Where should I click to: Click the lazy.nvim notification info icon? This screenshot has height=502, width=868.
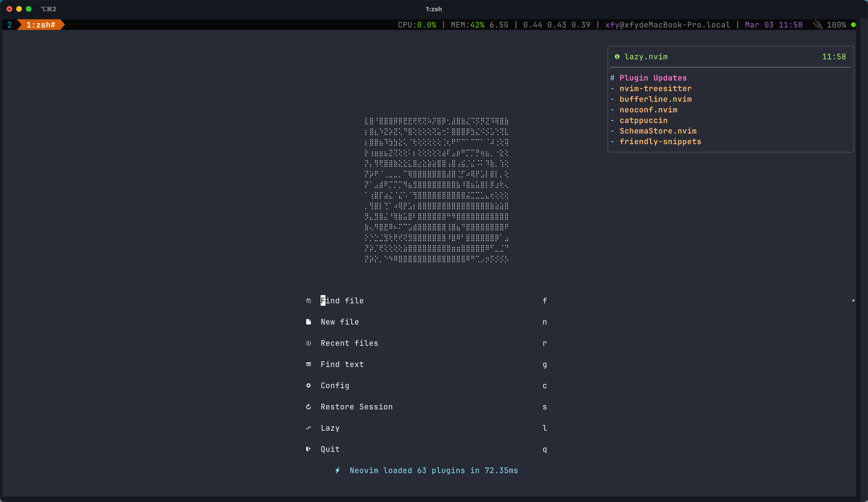tap(617, 56)
